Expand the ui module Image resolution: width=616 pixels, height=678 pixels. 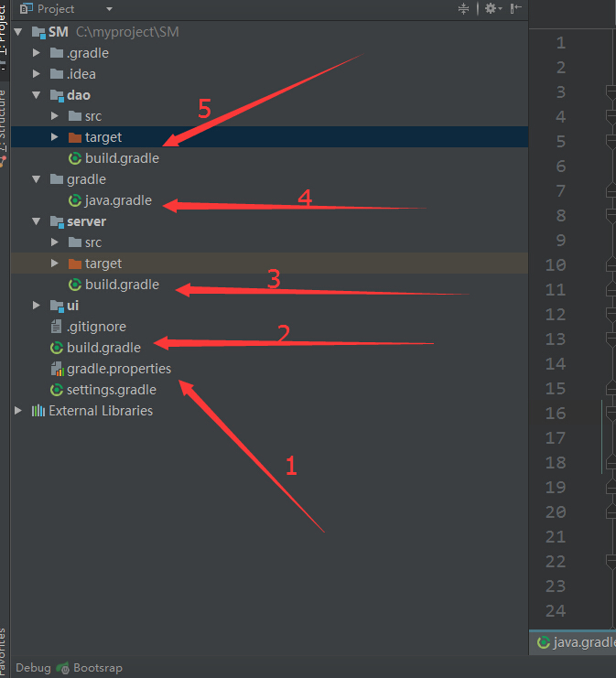tap(37, 306)
